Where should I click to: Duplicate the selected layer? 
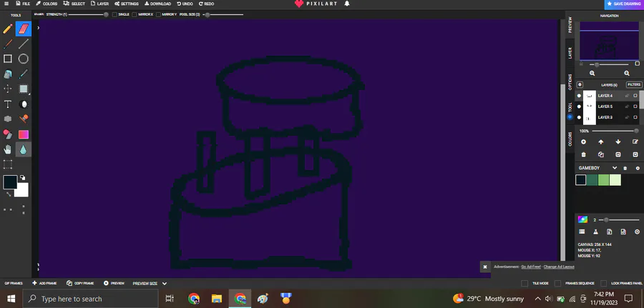pos(601,154)
